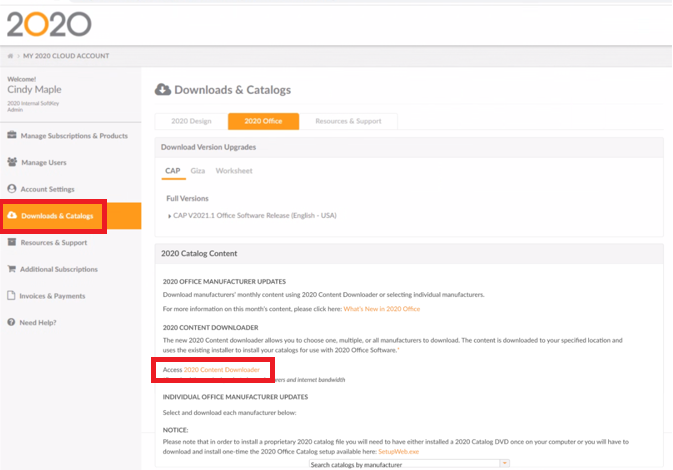Image resolution: width=673 pixels, height=470 pixels.
Task: Select the 2020 Office tab
Action: [x=263, y=121]
